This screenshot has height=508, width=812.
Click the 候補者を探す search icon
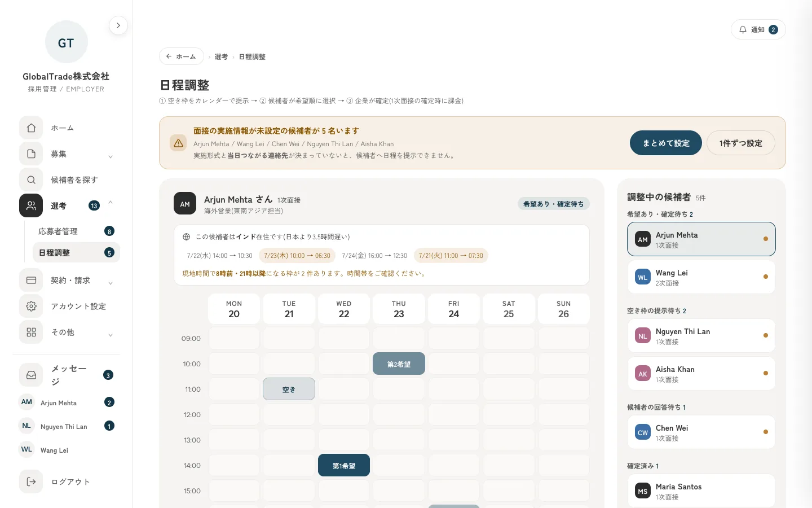(x=31, y=180)
